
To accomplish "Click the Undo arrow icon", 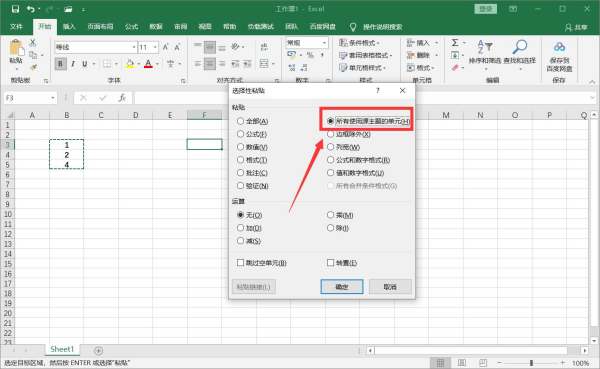I will tap(31, 9).
